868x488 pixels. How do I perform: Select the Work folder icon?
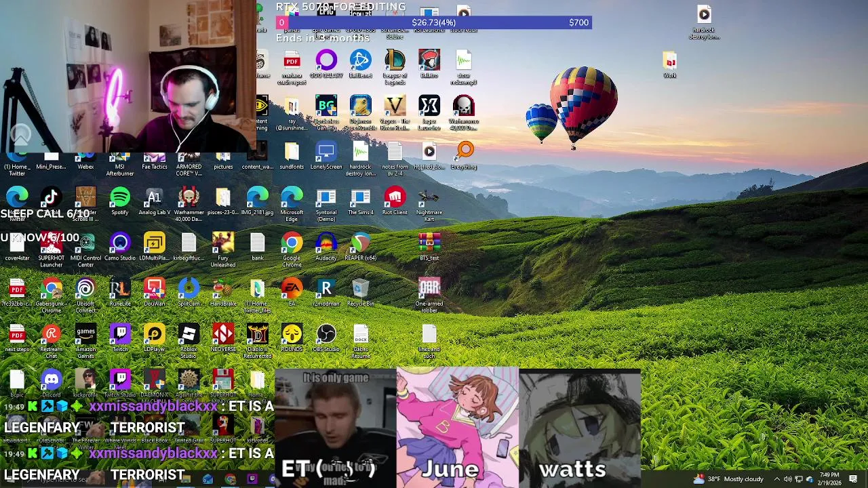point(670,65)
